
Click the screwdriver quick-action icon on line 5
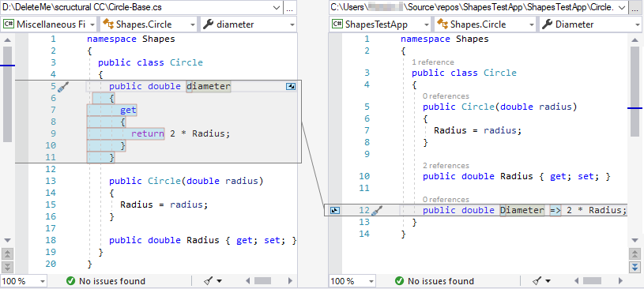(x=63, y=87)
